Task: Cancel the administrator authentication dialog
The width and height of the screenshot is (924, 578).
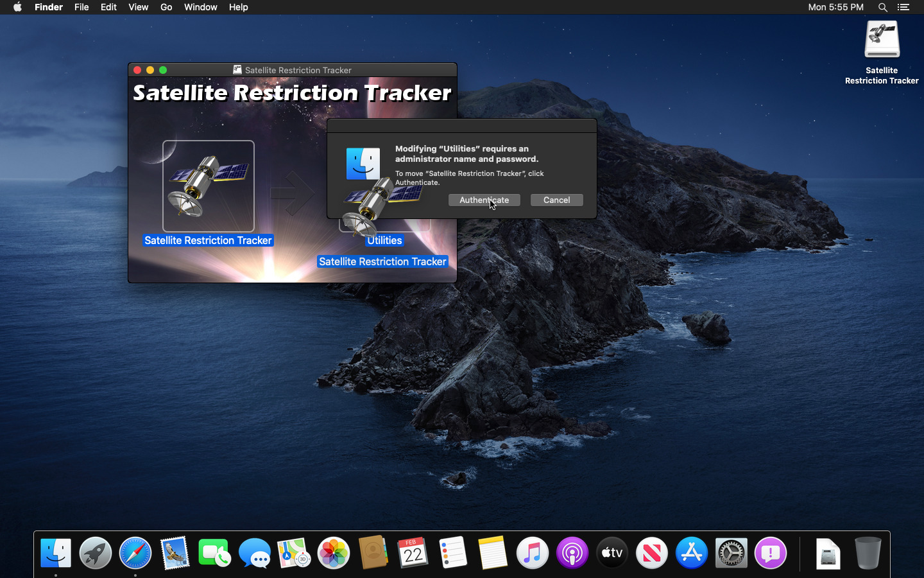Action: point(556,200)
